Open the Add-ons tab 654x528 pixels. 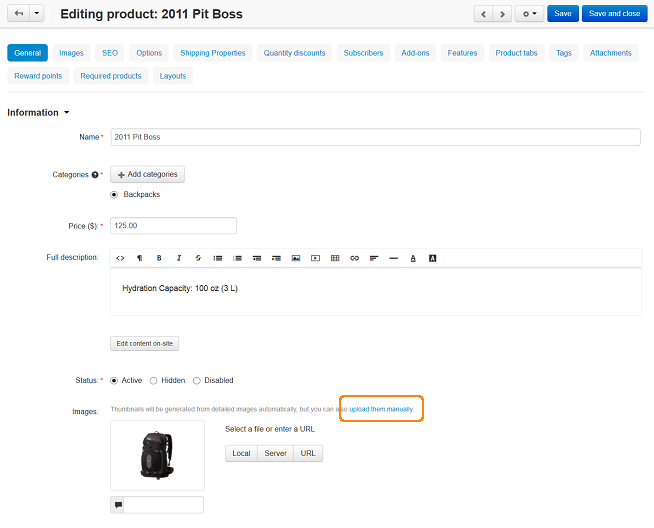point(415,53)
